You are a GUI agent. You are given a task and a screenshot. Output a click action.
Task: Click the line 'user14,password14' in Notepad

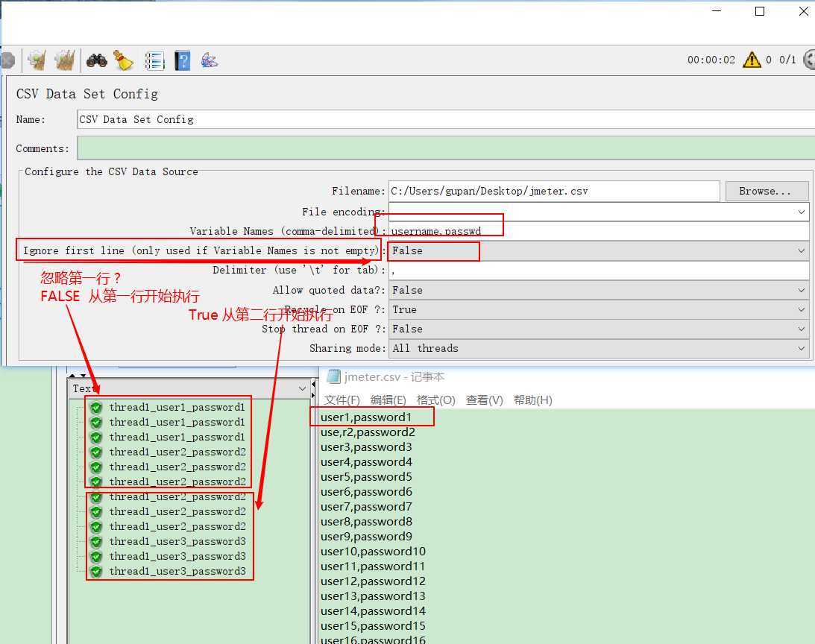pos(373,611)
